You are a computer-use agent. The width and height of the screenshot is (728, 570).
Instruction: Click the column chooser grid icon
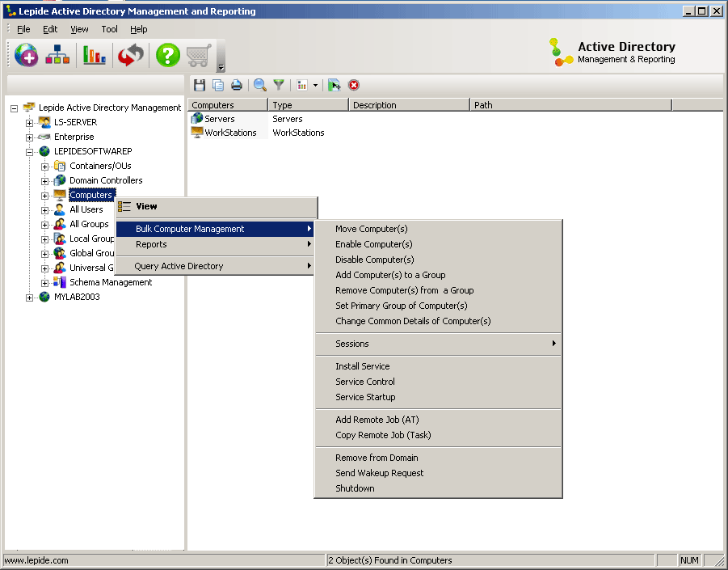coord(302,85)
